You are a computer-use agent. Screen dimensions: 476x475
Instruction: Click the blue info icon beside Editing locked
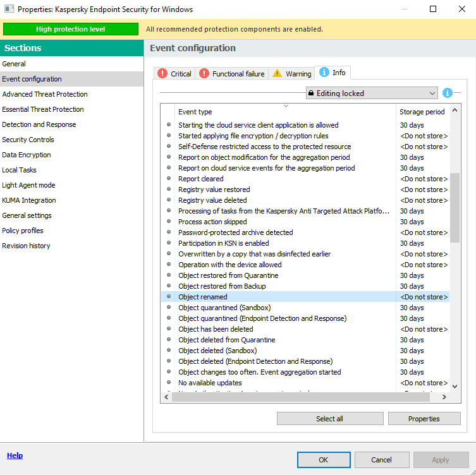[447, 93]
